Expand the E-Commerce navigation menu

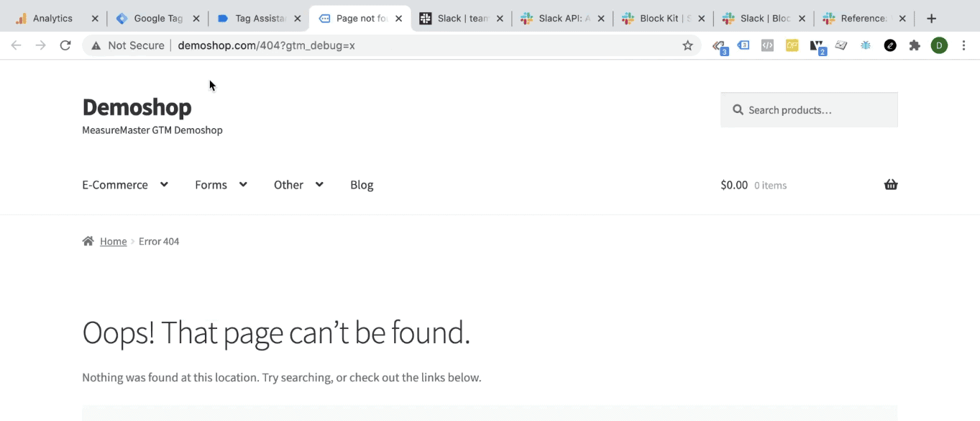point(125,184)
